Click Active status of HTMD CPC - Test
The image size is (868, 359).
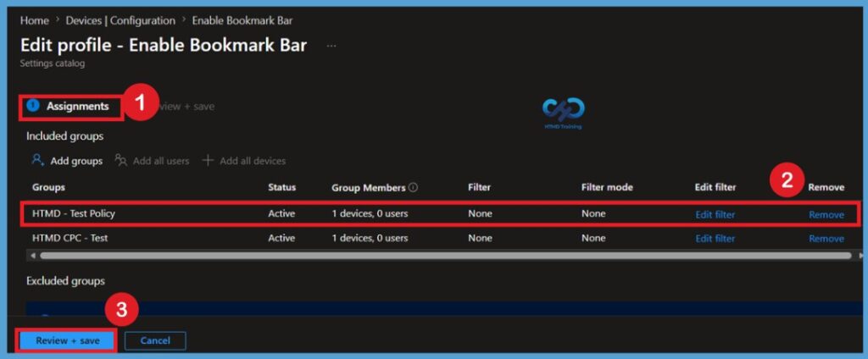point(281,238)
